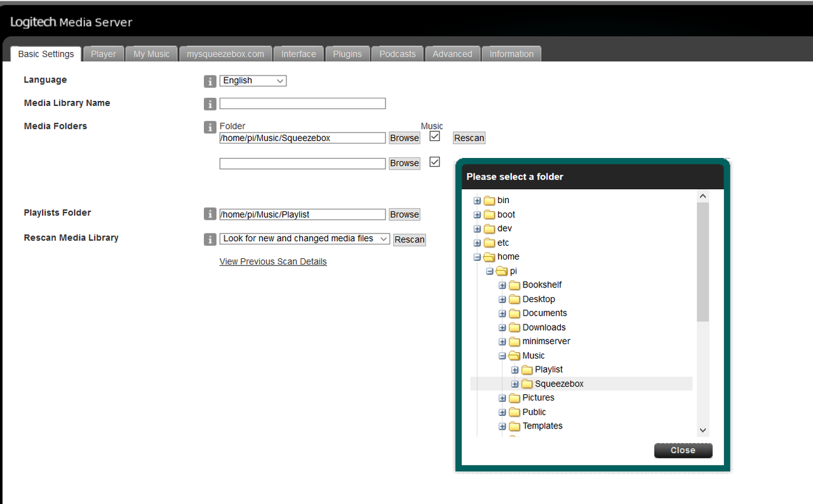Click the Desktop folder icon
The image size is (813, 504).
click(514, 300)
